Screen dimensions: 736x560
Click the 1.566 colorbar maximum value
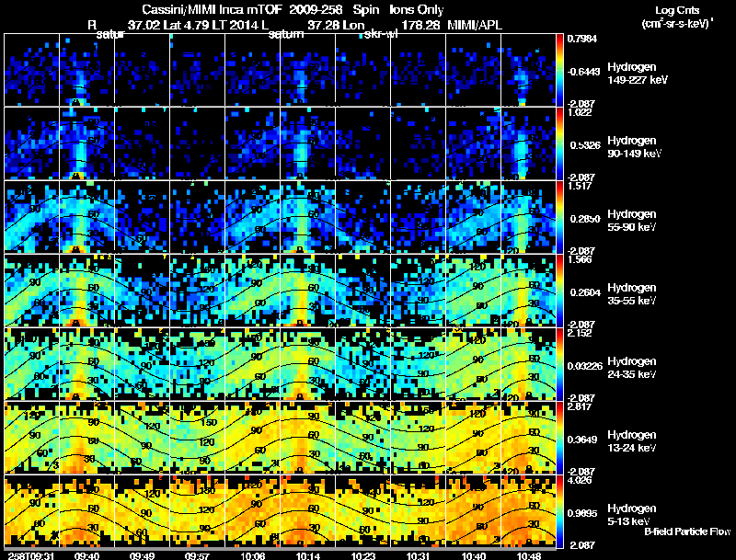coord(580,259)
